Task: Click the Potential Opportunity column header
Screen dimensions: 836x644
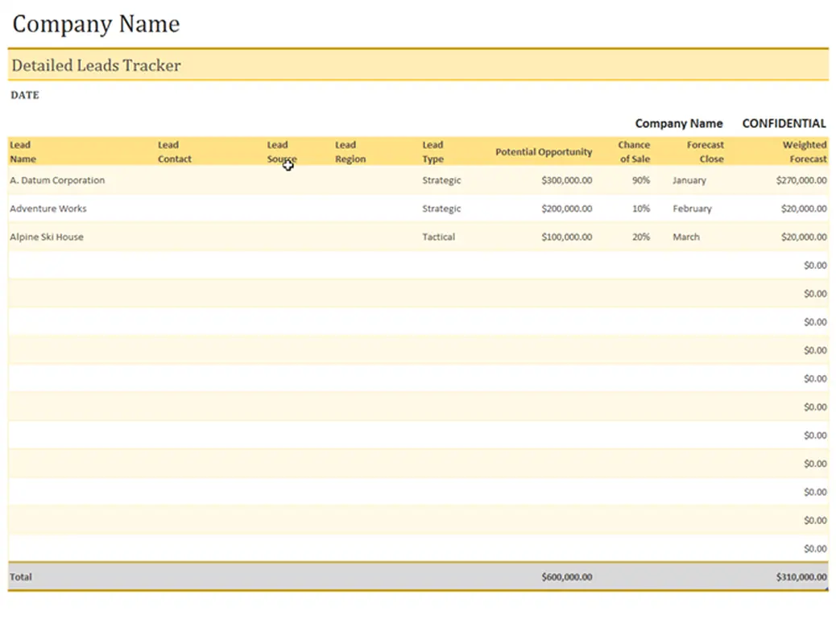Action: pyautogui.click(x=544, y=151)
